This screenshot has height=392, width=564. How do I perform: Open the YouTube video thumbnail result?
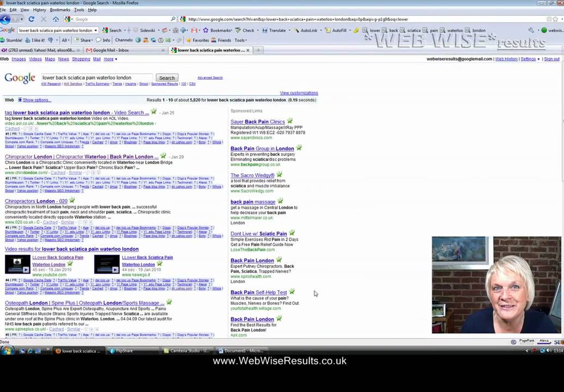17,265
